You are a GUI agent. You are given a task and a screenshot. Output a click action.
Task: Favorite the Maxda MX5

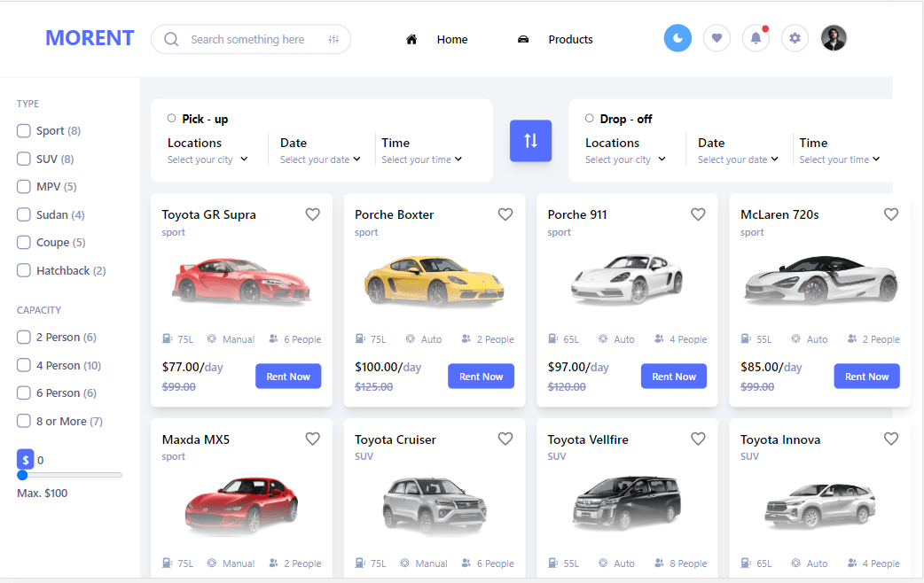pos(312,439)
